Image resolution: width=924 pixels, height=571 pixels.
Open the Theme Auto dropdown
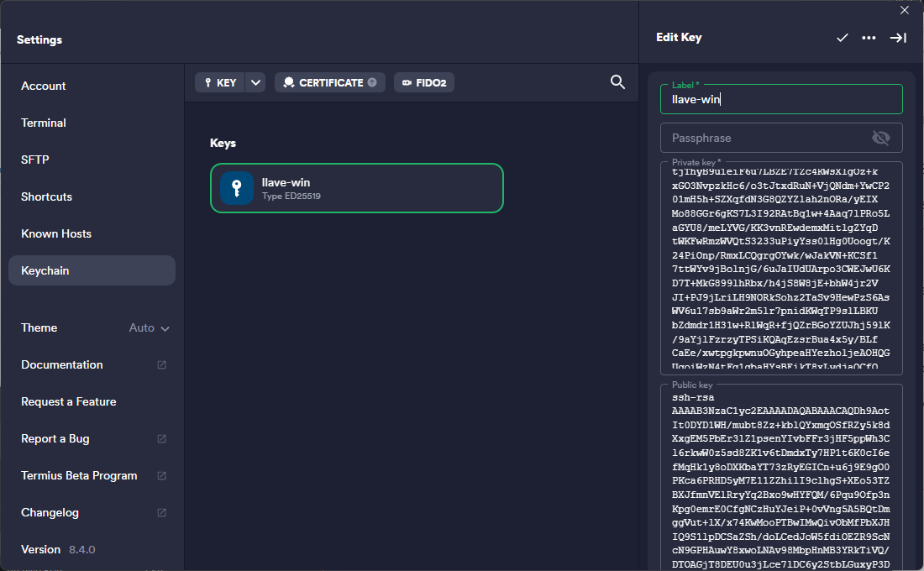[150, 327]
